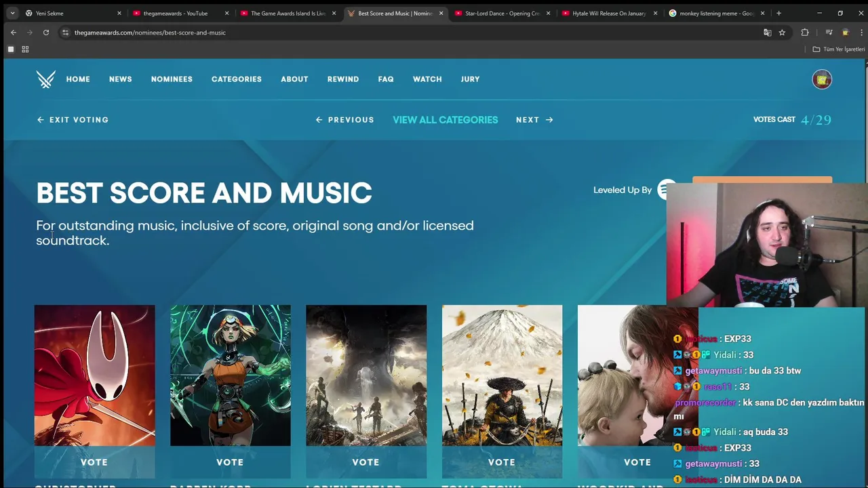Screen dimensions: 868x488
Task: Close The Game Awards Island Is Live tab
Action: coord(334,13)
